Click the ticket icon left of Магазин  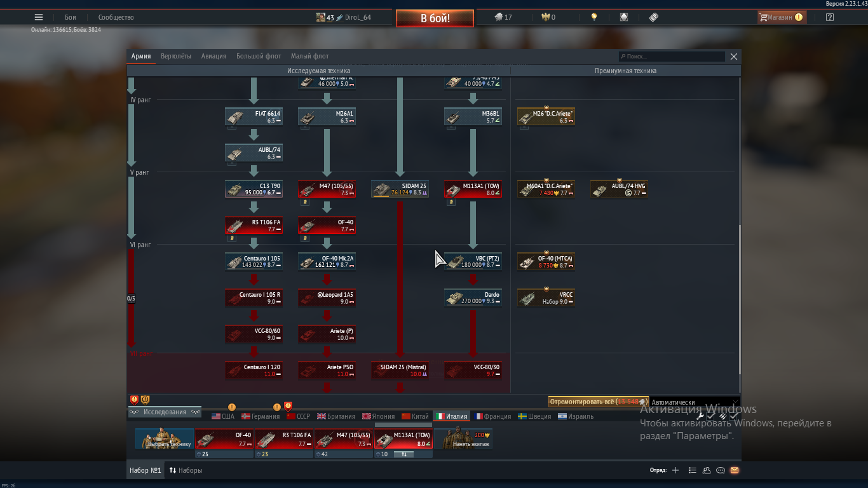pyautogui.click(x=654, y=17)
